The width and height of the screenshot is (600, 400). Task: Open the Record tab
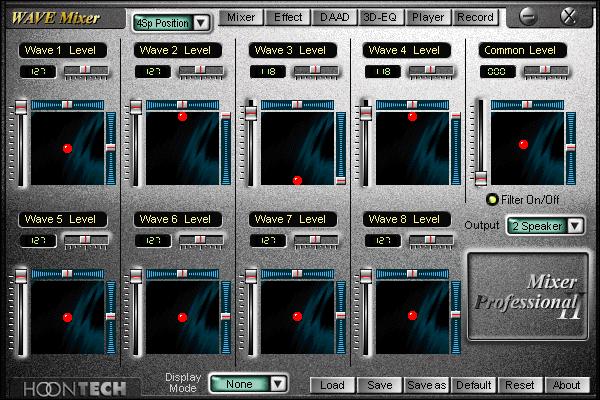475,18
